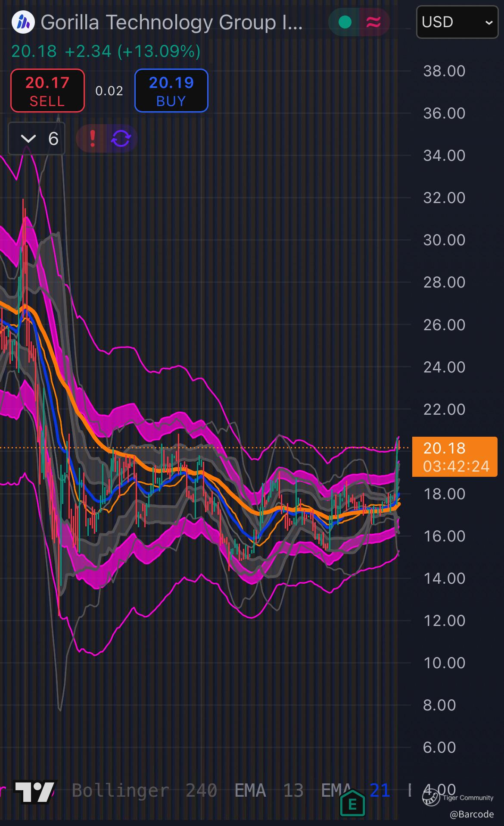
Task: Toggle the pink approximate-data indicator
Action: 373,22
